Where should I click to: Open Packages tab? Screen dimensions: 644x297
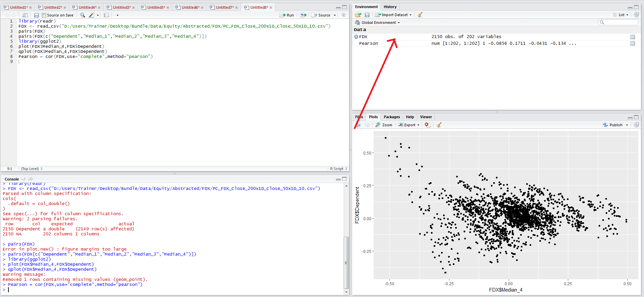[x=392, y=117]
